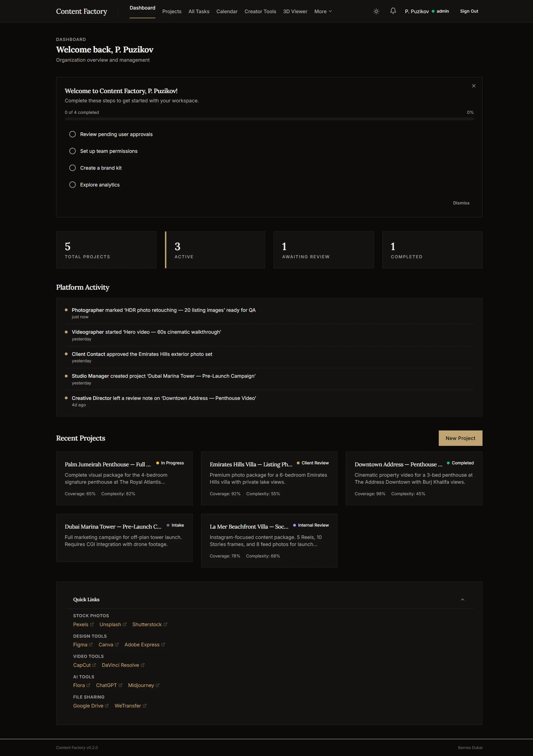Close the welcome onboarding panel with X
The height and width of the screenshot is (756, 533).
point(474,86)
